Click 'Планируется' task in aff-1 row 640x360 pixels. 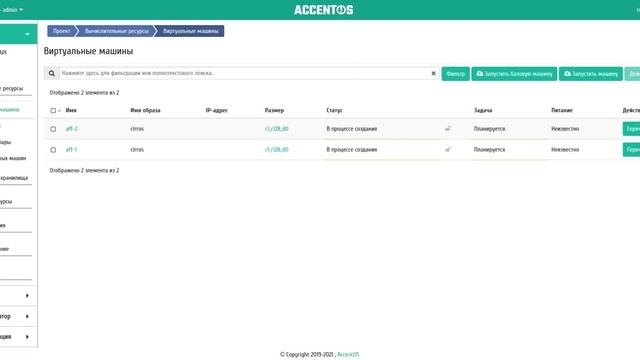coord(489,149)
